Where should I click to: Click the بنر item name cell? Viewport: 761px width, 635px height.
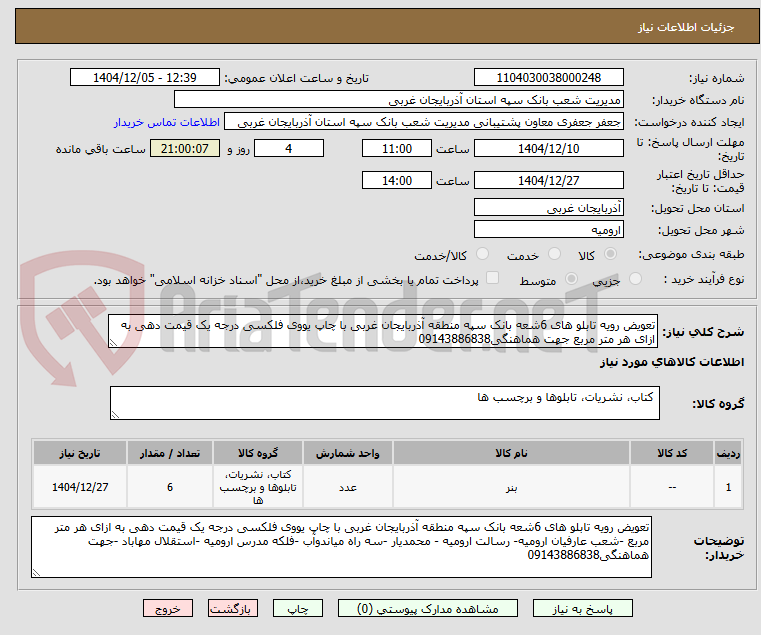[511, 487]
